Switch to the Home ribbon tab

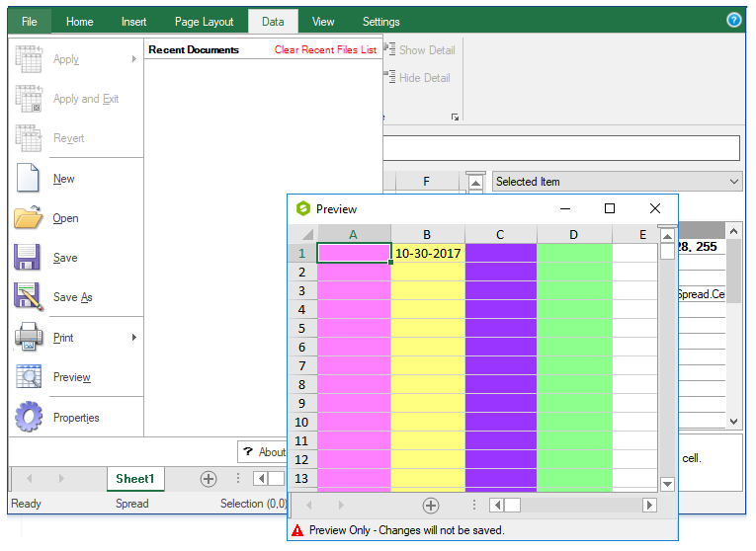(x=80, y=22)
